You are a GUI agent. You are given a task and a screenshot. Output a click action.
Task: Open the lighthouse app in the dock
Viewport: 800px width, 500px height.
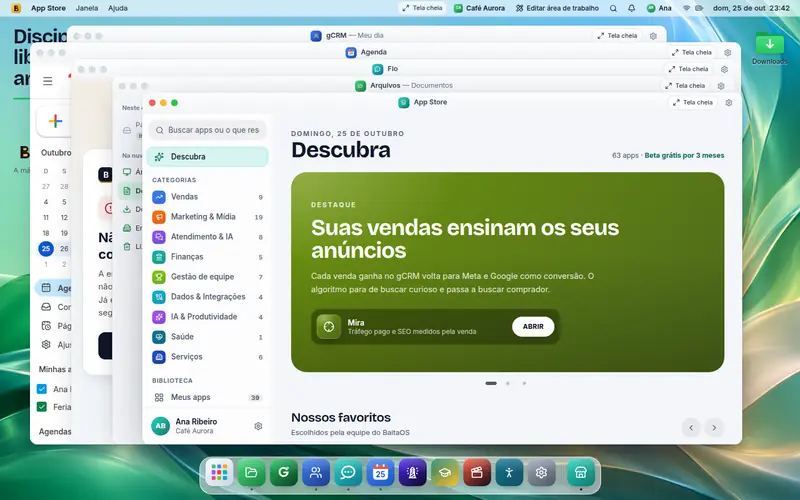tap(412, 472)
